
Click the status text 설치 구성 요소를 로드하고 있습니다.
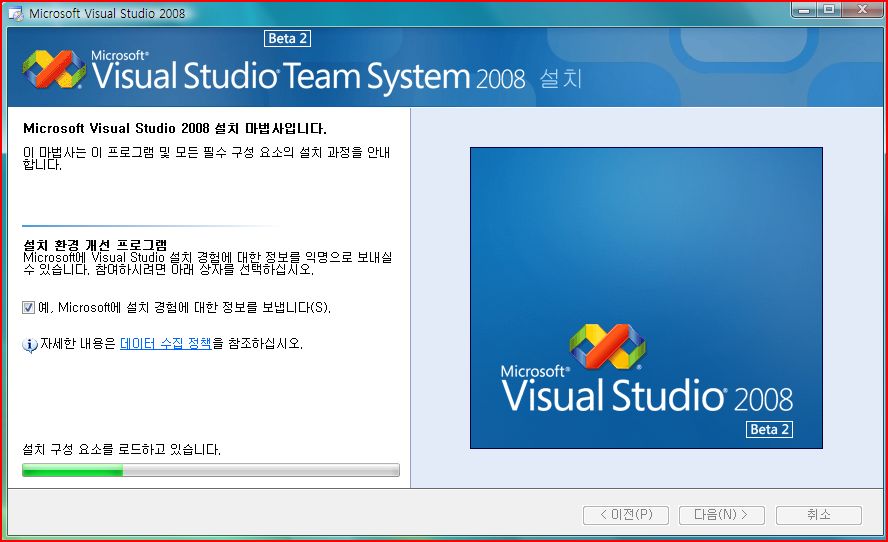point(121,450)
